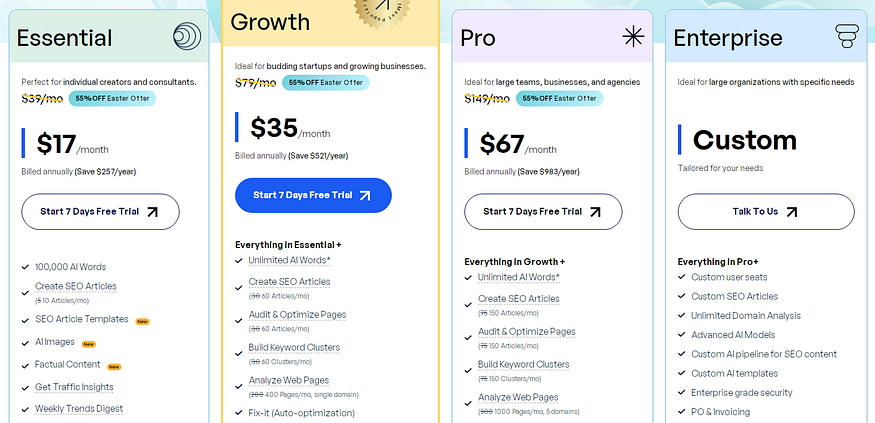Open the Get Traffic Insights feature link
875x423 pixels.
click(x=74, y=387)
